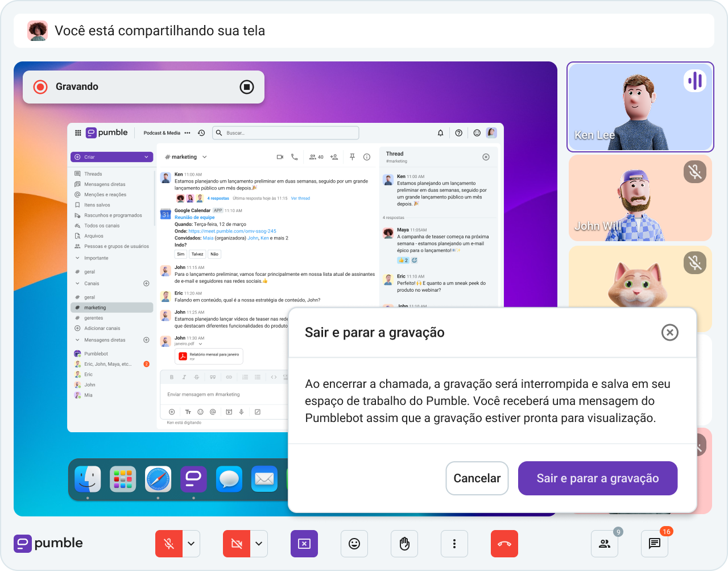Open the emoji picker in the composer
The height and width of the screenshot is (571, 728).
point(200,411)
